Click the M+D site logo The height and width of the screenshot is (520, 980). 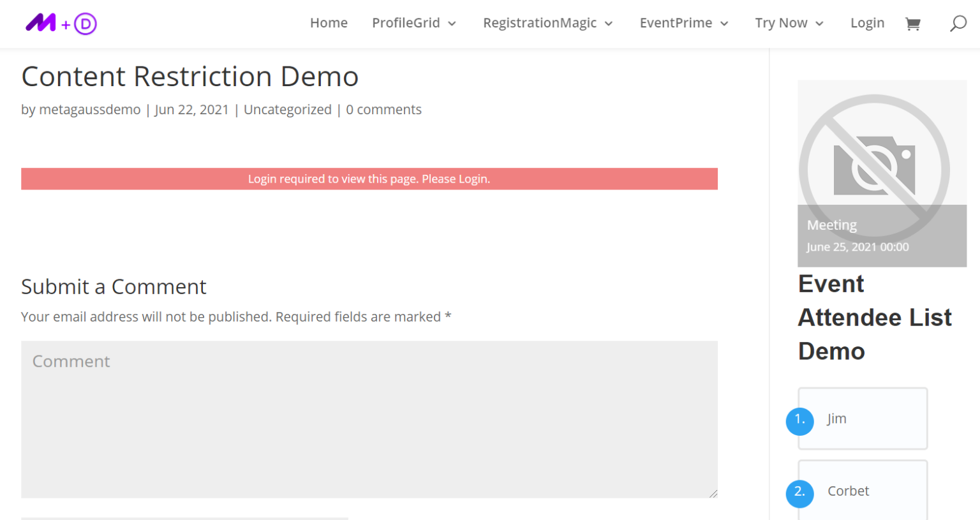click(61, 22)
